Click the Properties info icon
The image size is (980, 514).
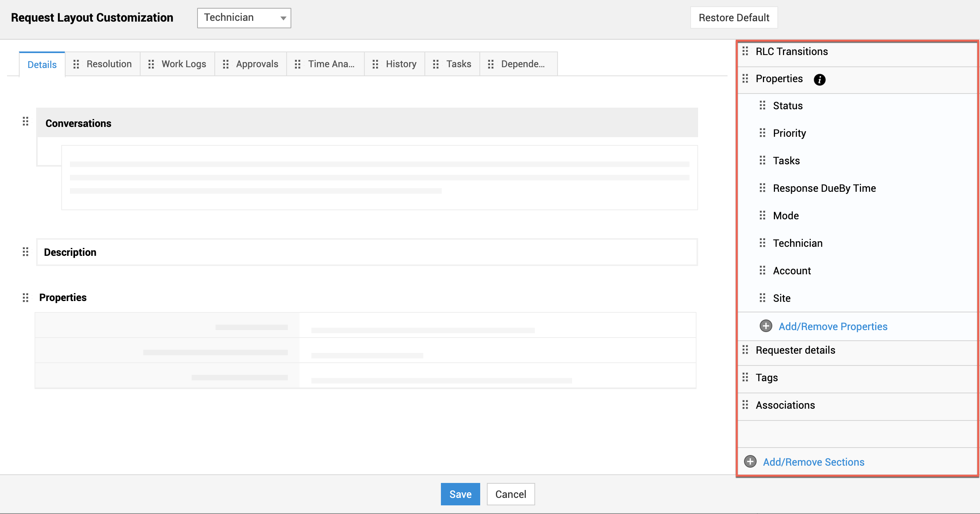tap(819, 79)
